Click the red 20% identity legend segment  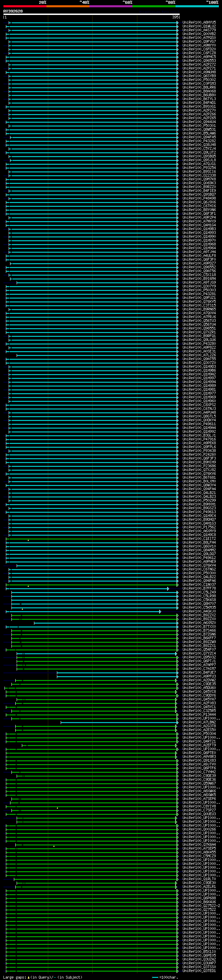coord(25,6)
